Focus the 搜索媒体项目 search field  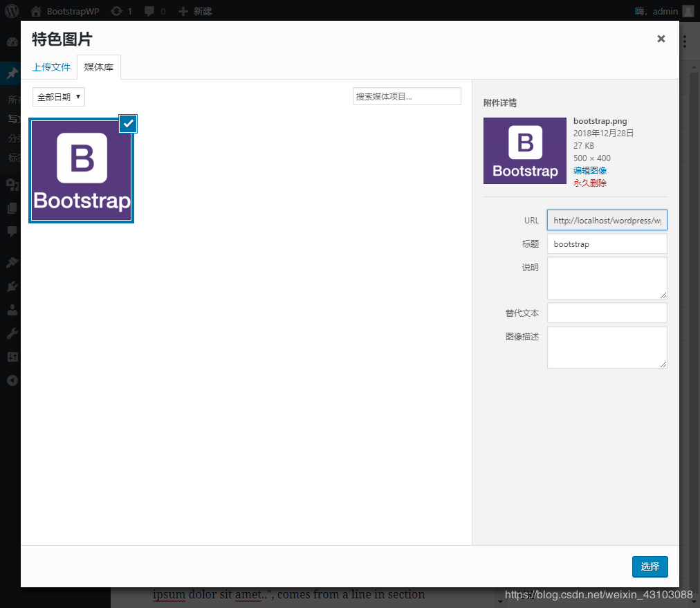pyautogui.click(x=407, y=96)
